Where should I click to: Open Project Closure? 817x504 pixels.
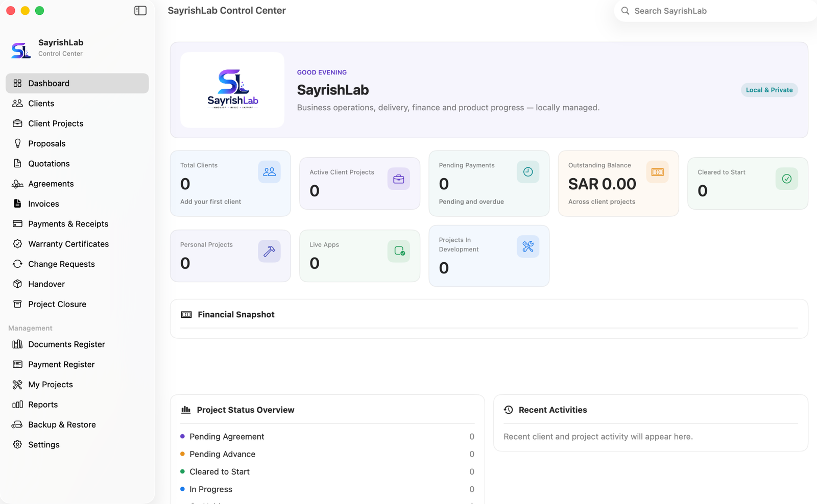(77, 304)
